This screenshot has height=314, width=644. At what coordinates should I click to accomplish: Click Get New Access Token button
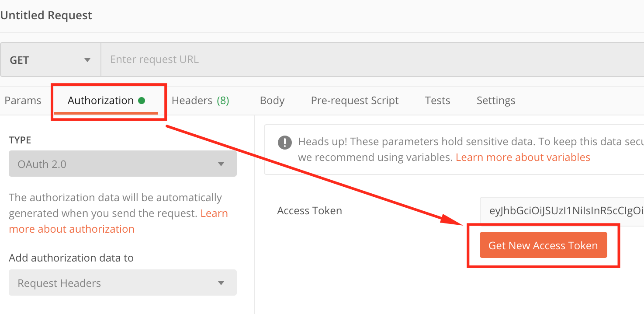543,245
